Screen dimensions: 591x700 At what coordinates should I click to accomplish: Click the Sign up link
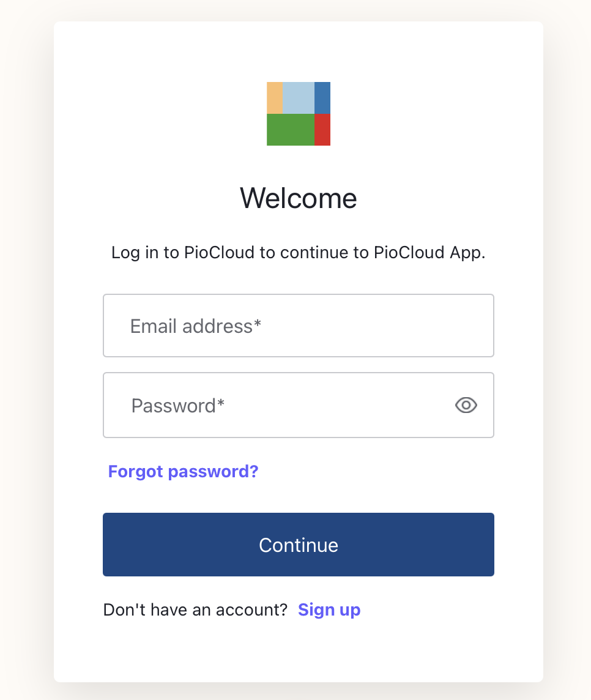click(329, 609)
